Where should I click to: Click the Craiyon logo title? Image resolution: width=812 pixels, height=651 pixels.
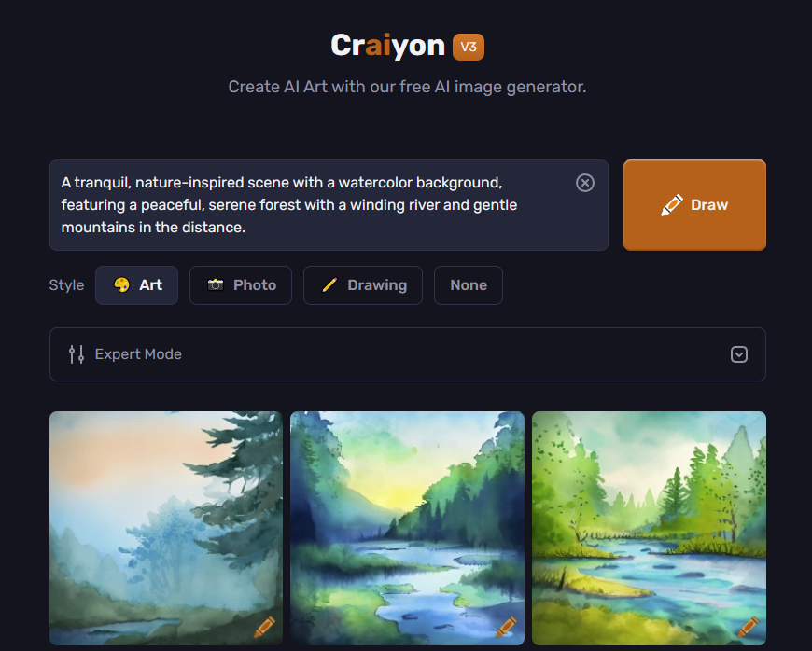pos(388,46)
